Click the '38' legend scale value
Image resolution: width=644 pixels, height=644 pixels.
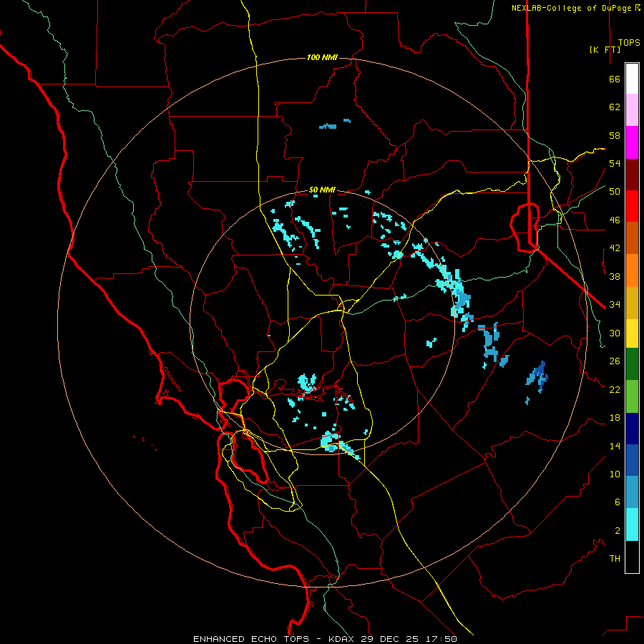coord(615,276)
